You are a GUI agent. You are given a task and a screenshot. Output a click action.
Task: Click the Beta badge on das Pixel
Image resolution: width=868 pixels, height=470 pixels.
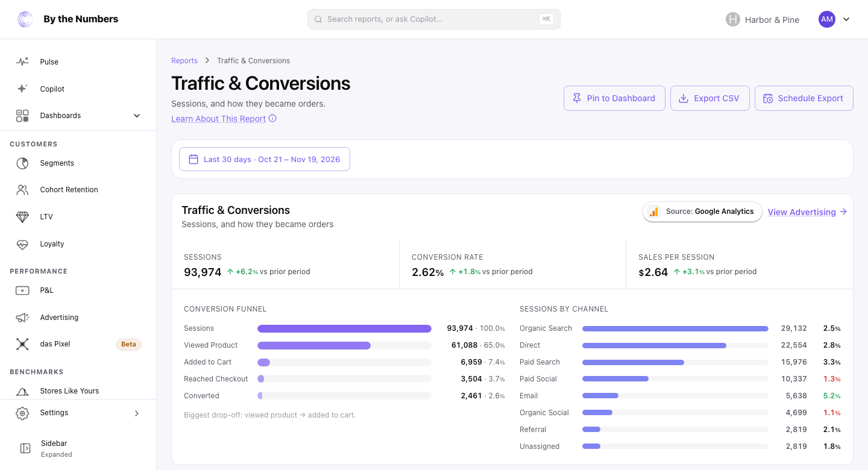click(x=128, y=344)
